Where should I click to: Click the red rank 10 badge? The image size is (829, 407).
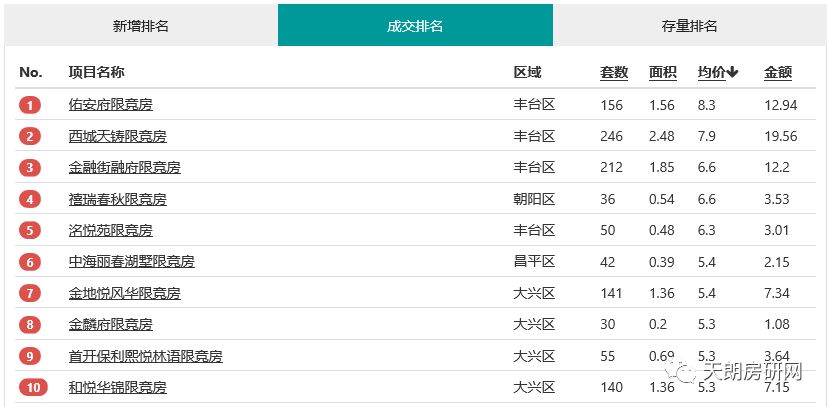pyautogui.click(x=33, y=387)
